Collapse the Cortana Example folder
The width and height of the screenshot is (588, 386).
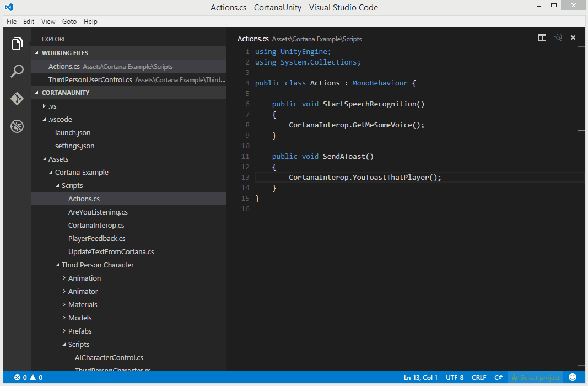51,172
